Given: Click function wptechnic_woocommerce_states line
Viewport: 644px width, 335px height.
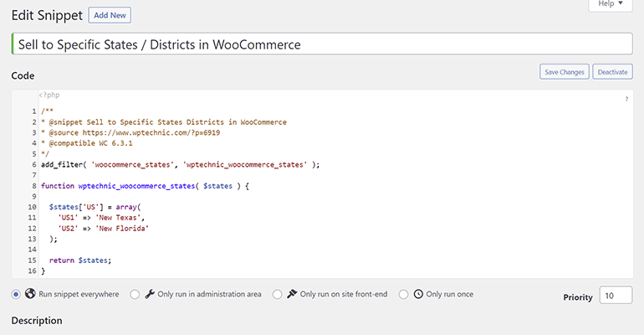Looking at the screenshot, I should [x=145, y=186].
